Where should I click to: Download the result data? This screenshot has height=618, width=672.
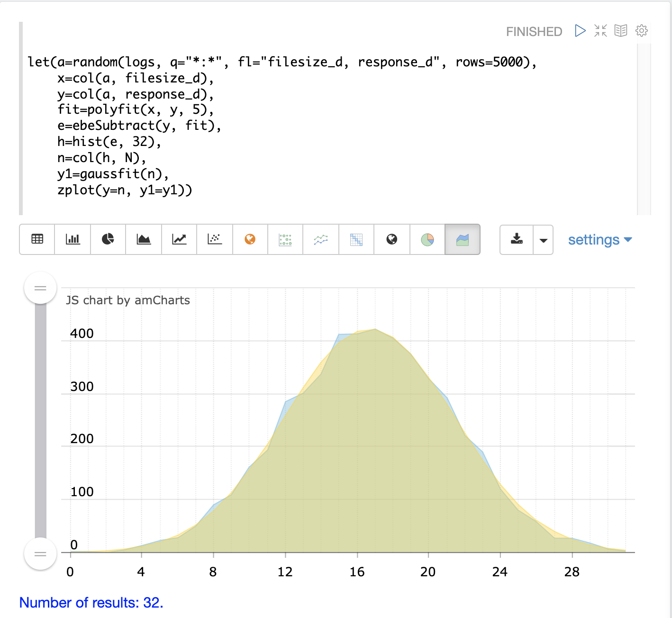coord(517,239)
